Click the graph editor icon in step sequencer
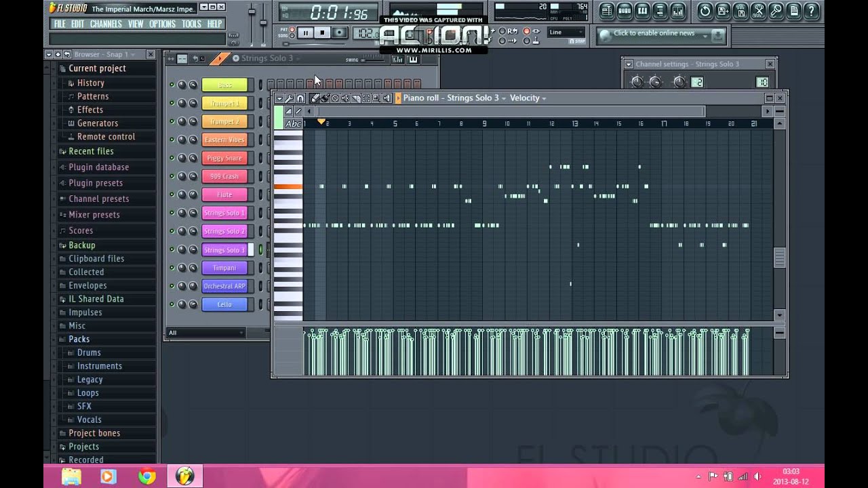The image size is (868, 488). pos(397,60)
